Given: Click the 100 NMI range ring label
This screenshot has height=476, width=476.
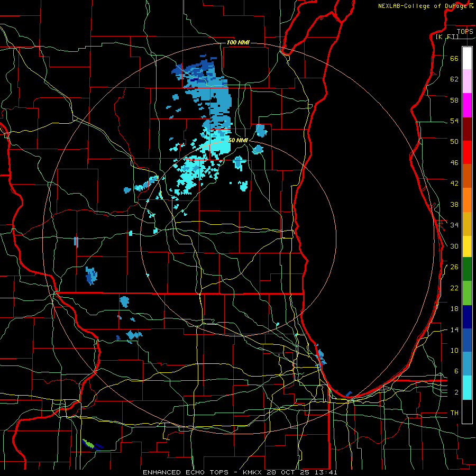Looking at the screenshot, I should click(x=238, y=42).
